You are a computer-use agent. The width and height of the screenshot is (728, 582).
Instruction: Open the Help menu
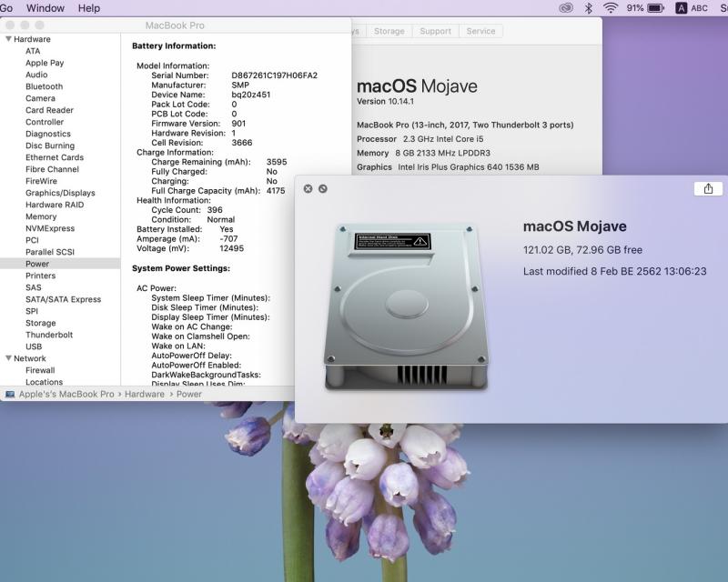click(x=89, y=8)
